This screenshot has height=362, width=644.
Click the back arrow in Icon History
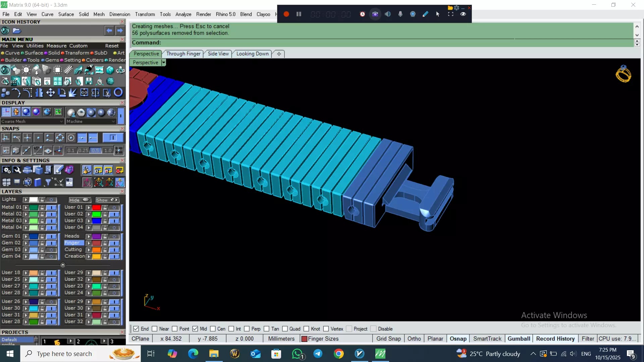click(x=109, y=31)
